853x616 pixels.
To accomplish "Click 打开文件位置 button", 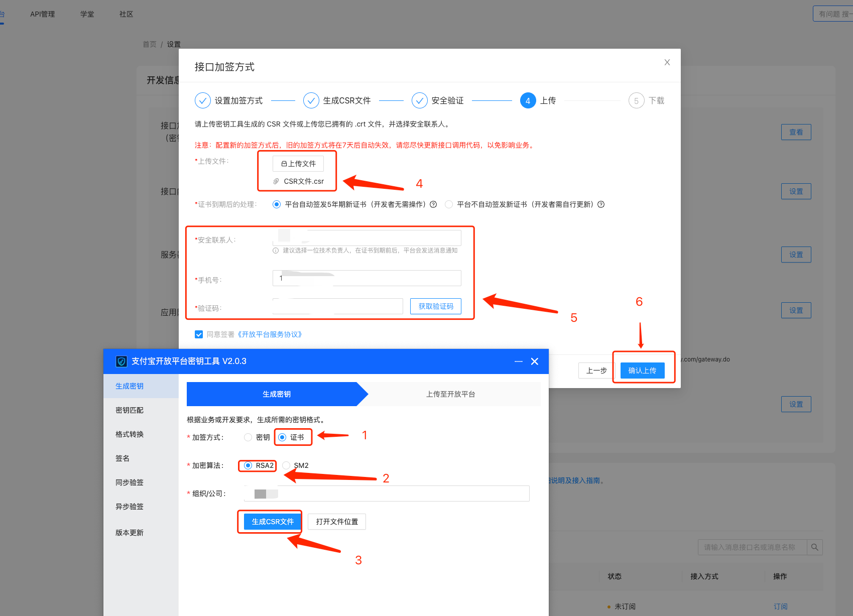I will [337, 522].
